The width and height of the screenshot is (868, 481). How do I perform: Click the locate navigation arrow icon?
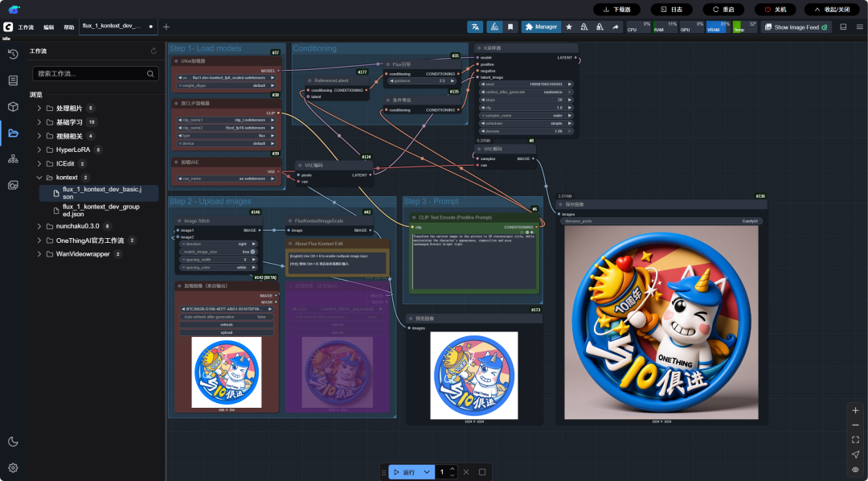[x=855, y=454]
